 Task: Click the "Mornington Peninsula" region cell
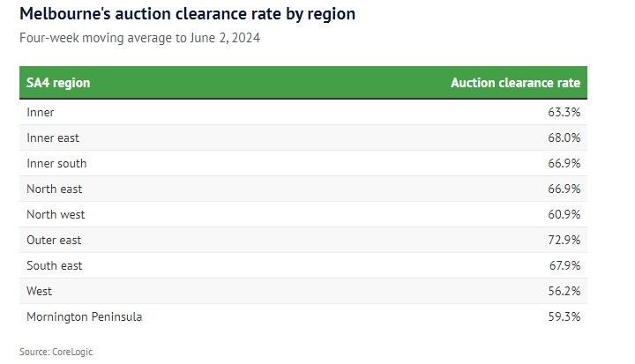(85, 316)
